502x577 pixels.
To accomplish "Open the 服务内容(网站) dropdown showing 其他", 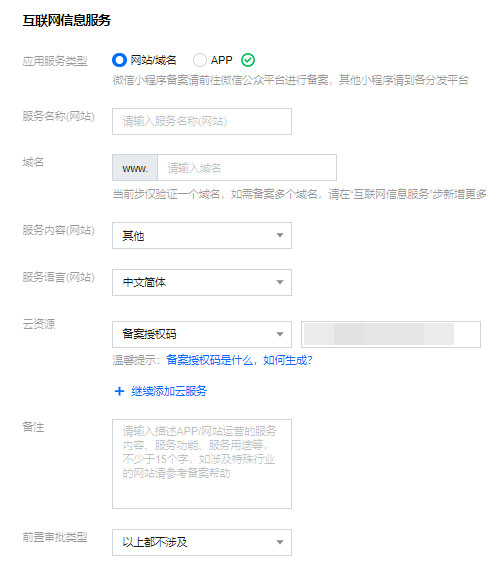I will pos(202,235).
